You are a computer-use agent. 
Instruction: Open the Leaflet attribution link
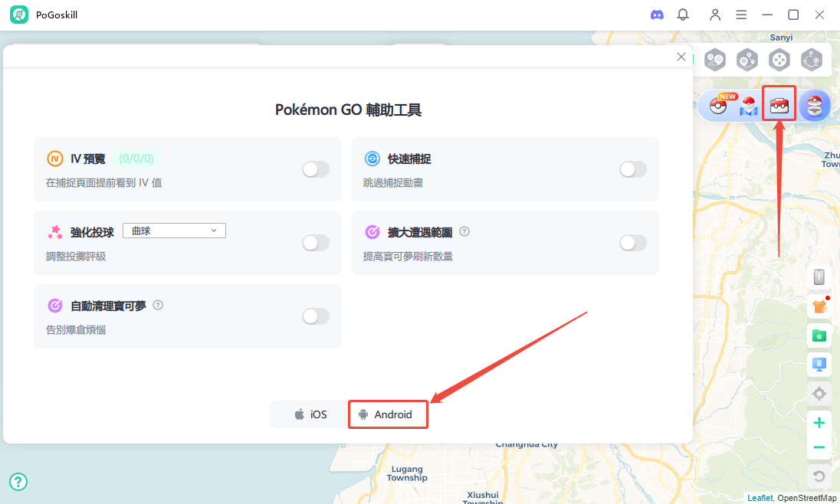click(x=760, y=498)
